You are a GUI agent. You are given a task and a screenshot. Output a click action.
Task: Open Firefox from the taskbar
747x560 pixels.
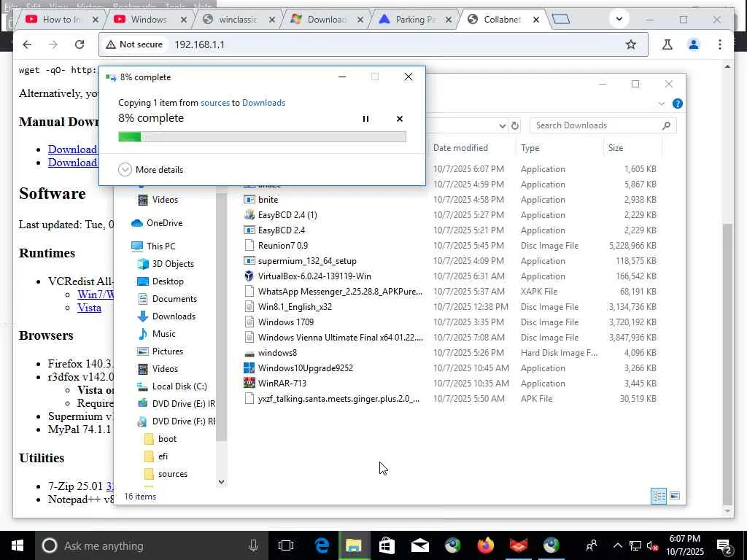485,545
